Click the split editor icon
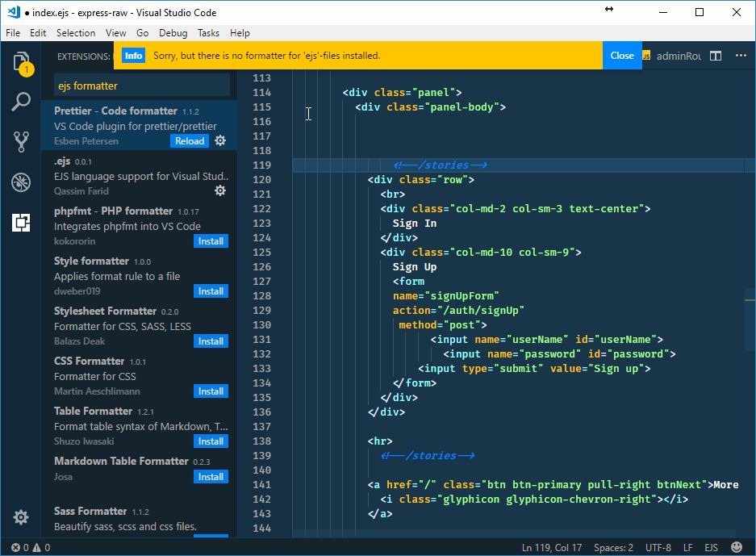This screenshot has height=556, width=756. (x=716, y=56)
